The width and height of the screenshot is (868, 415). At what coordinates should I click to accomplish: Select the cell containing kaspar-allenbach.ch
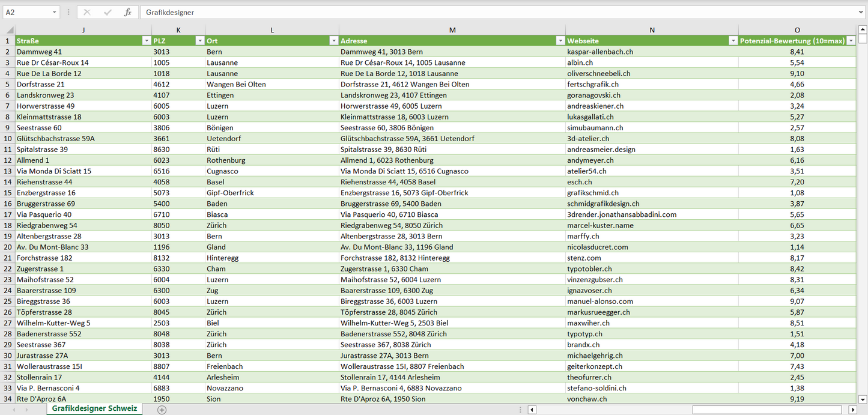651,52
